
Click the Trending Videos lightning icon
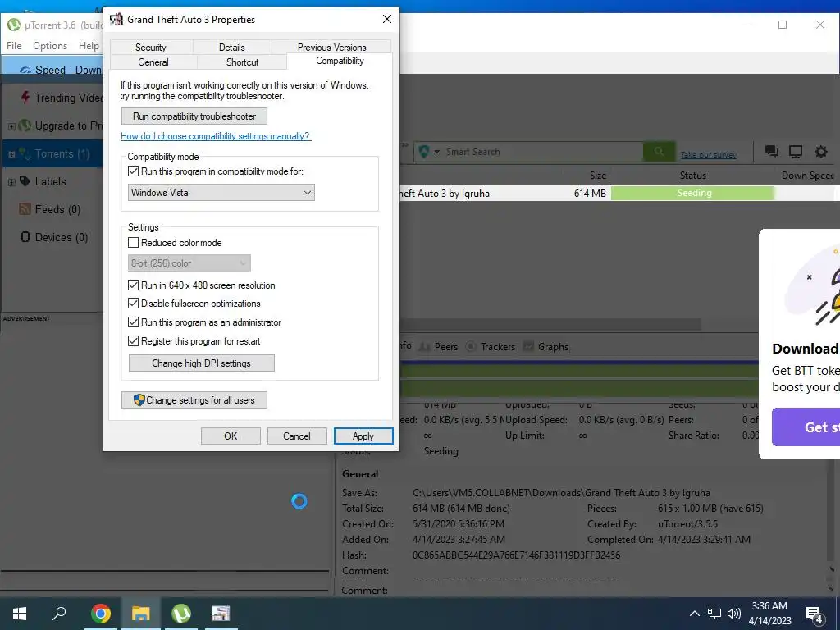[x=25, y=98]
